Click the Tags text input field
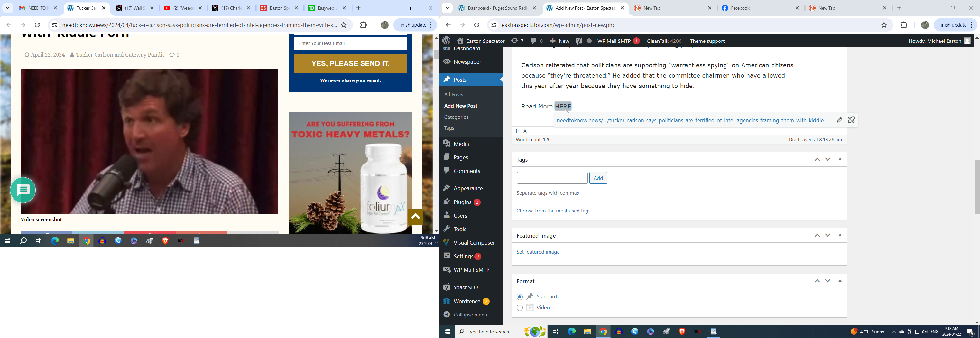Image resolution: width=980 pixels, height=338 pixels. [x=552, y=178]
